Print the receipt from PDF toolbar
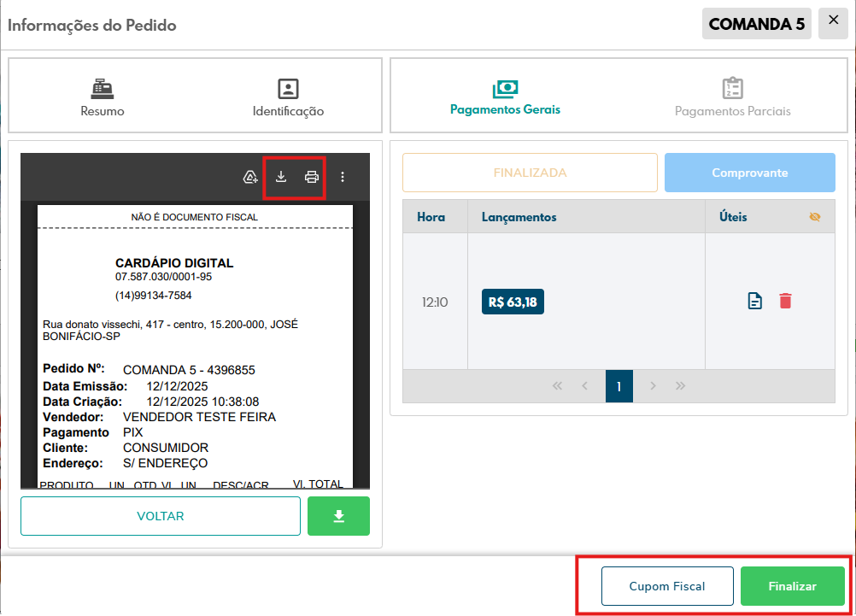 coord(312,177)
